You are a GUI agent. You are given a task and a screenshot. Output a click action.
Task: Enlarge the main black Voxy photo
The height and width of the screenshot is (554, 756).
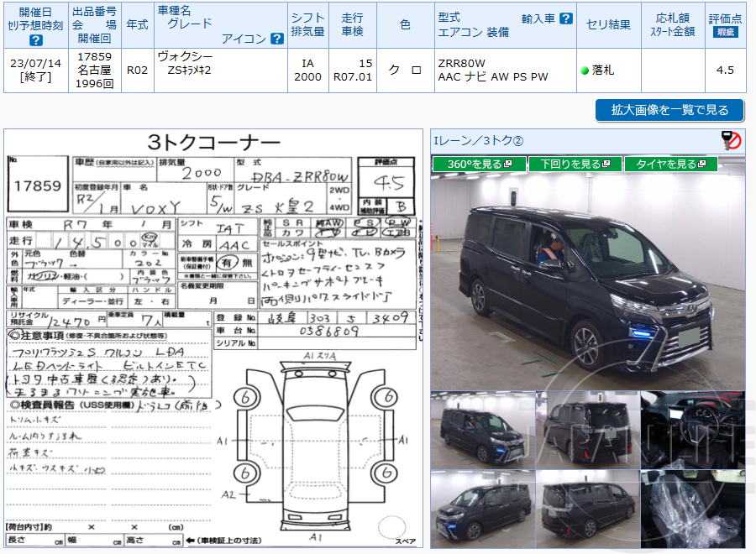(x=588, y=277)
